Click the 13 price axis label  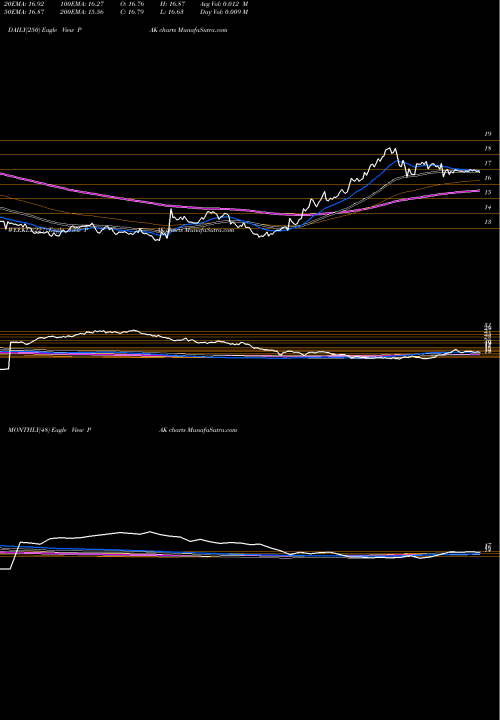pos(488,222)
